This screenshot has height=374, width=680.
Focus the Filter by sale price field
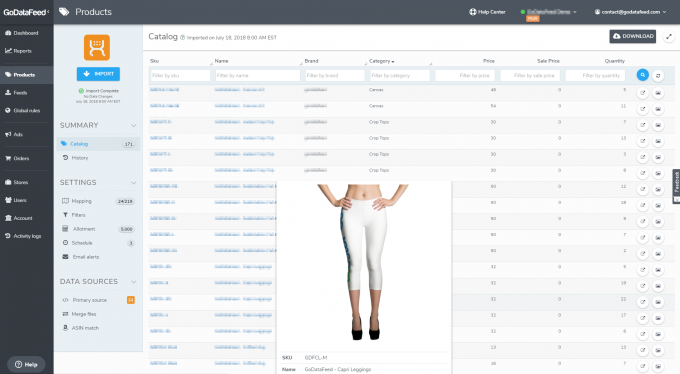tap(530, 75)
